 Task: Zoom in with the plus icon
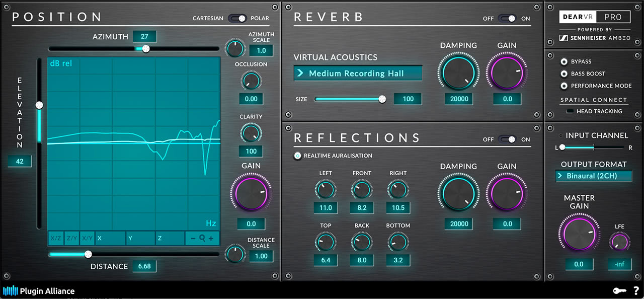pos(211,238)
